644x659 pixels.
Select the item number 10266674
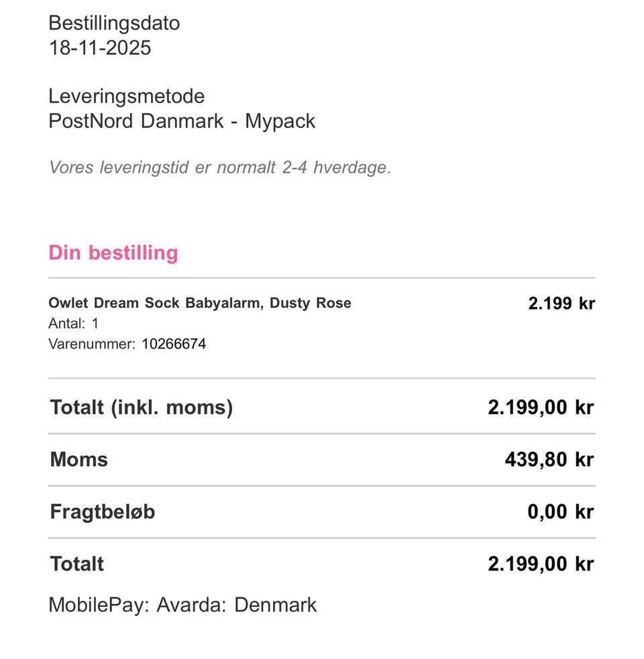click(174, 345)
